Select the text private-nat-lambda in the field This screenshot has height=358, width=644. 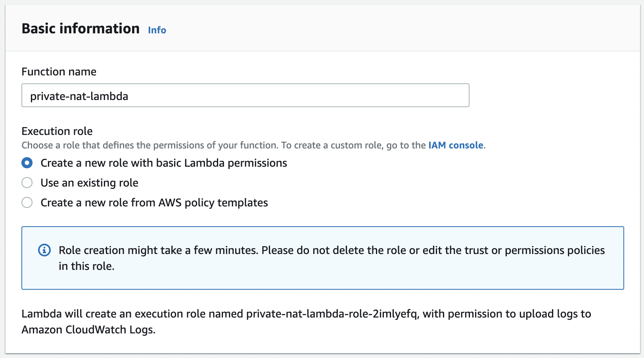point(79,96)
